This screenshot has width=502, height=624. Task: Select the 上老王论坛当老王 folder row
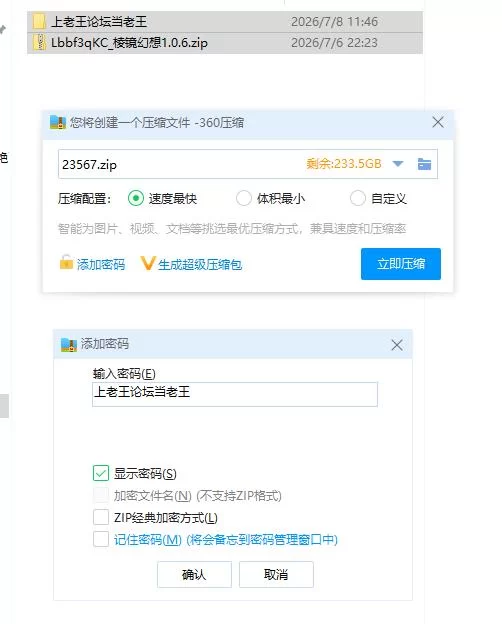click(x=225, y=21)
